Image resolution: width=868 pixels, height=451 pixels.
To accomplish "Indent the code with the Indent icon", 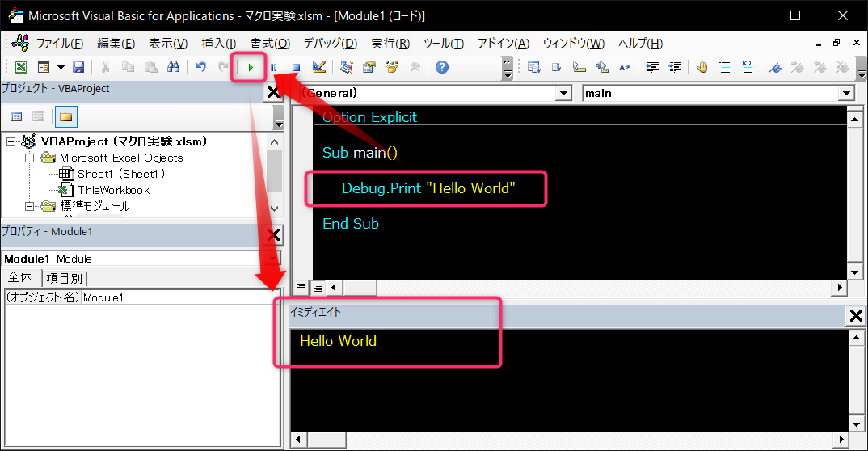I will pos(653,68).
